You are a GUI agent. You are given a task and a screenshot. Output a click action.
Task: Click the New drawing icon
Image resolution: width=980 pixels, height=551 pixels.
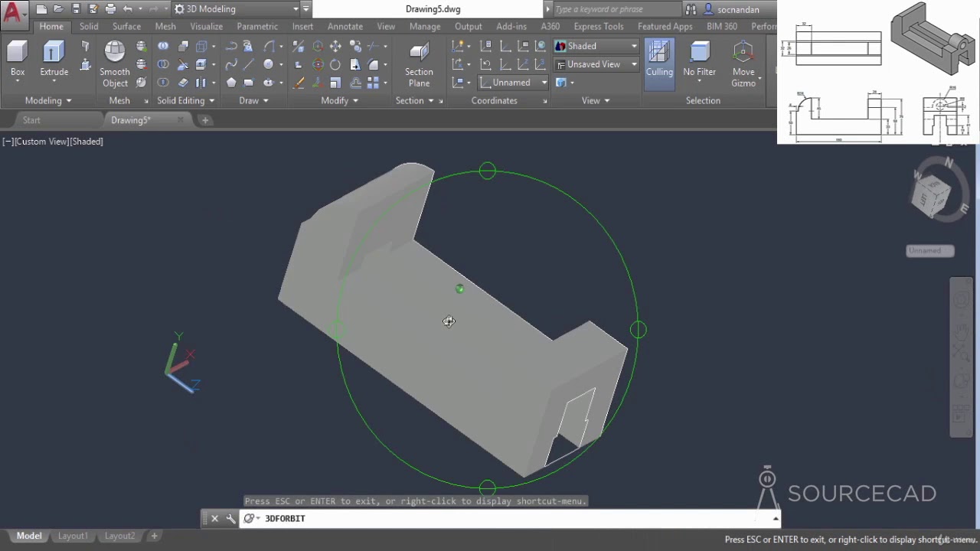click(x=41, y=9)
